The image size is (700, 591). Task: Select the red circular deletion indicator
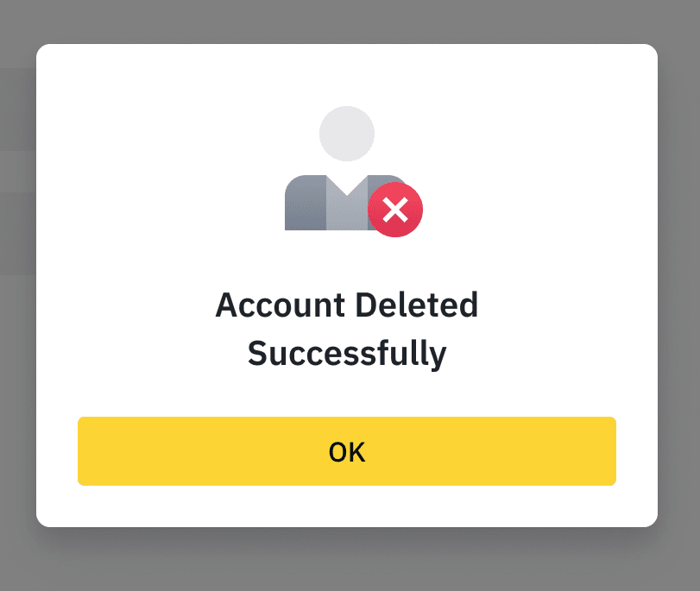[395, 209]
